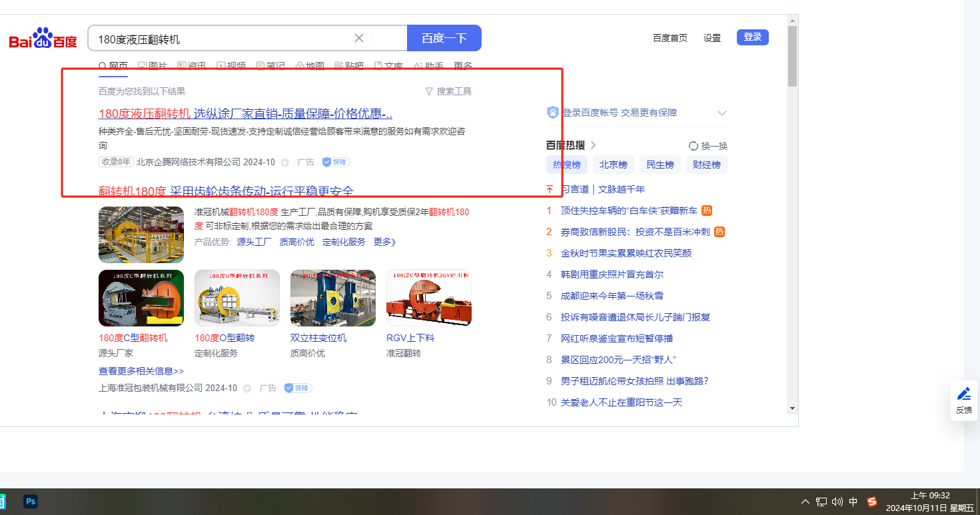Switch to the 笔记 search tab
Screen dimensions: 980x515
coord(270,66)
